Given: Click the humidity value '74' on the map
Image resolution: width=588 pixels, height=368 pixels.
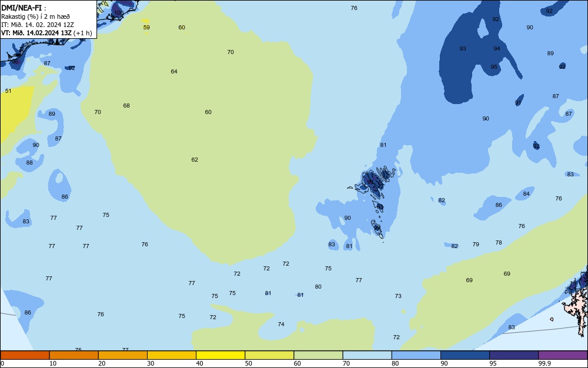Looking at the screenshot, I should click(281, 324).
